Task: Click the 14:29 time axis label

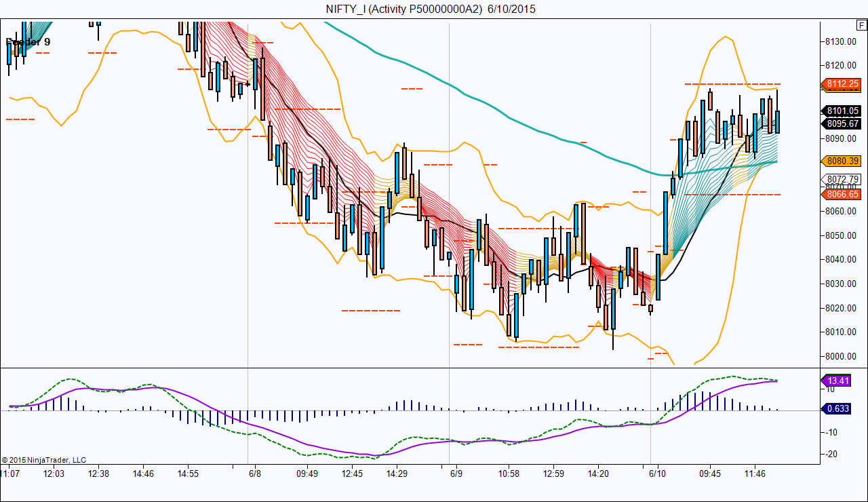Action: tap(397, 474)
